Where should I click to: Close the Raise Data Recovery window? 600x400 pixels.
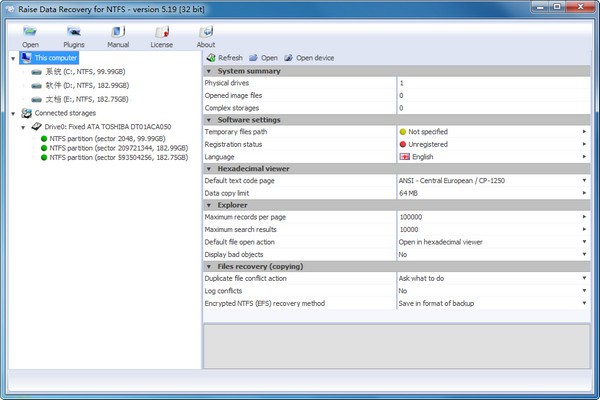[580, 7]
